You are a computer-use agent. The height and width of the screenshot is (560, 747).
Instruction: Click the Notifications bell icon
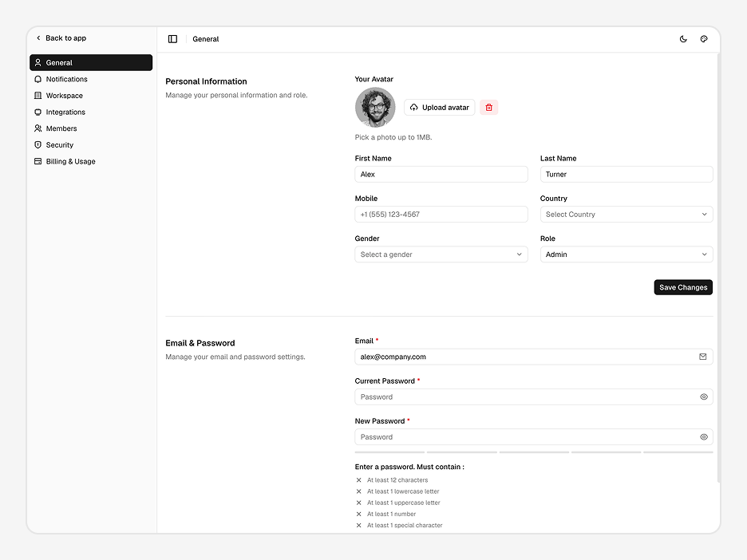tap(38, 79)
